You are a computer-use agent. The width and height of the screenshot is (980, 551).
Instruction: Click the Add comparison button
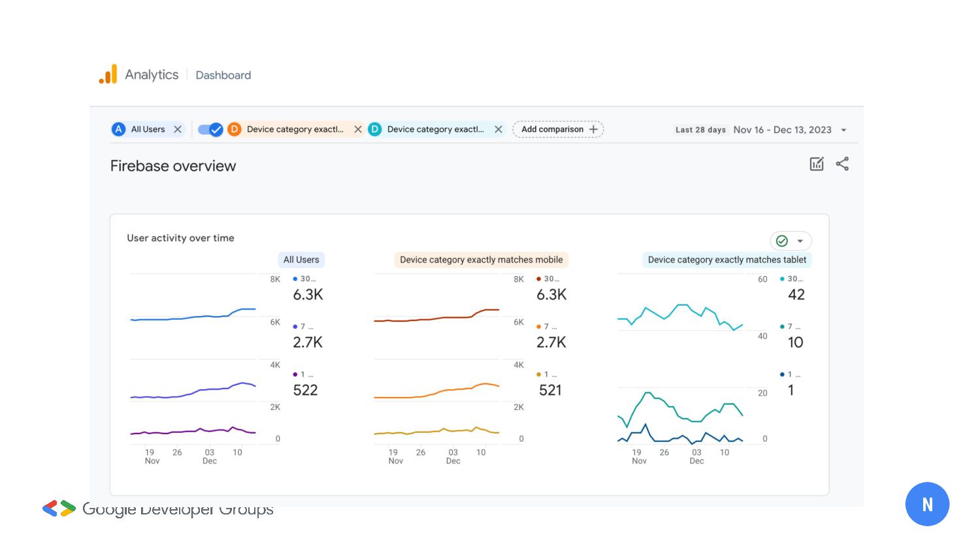coord(558,129)
